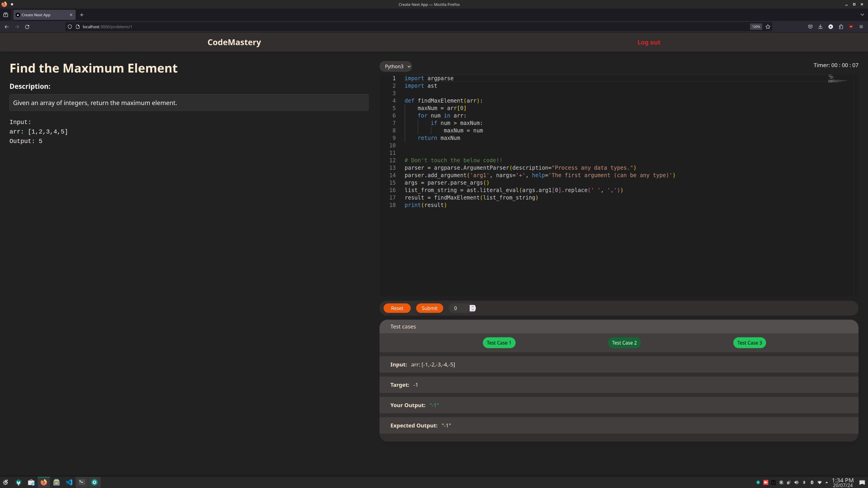Open the Pocket save icon

(810, 27)
